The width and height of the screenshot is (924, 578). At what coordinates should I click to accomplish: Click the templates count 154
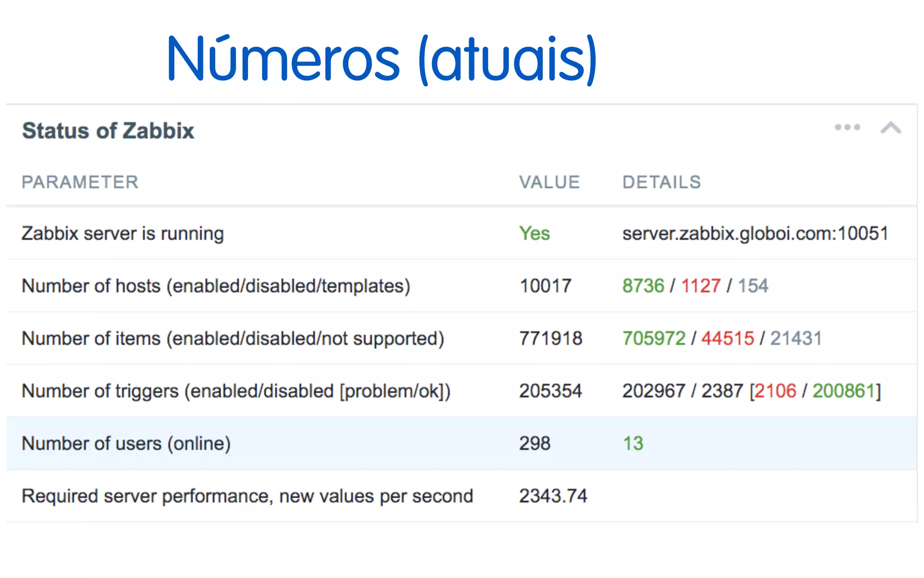point(753,286)
